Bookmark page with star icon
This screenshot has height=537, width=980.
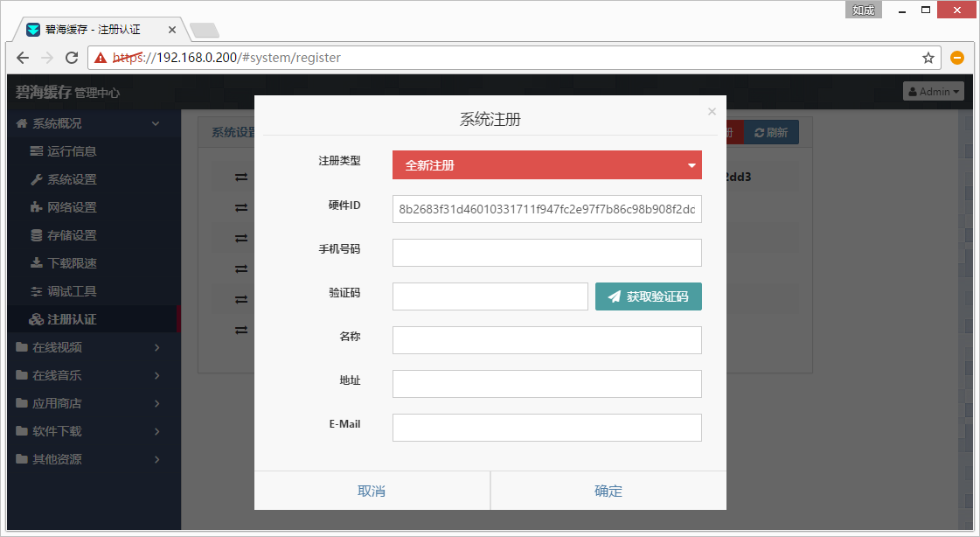click(x=928, y=58)
